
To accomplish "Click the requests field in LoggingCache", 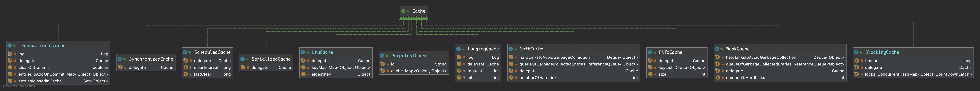I will (476, 71).
